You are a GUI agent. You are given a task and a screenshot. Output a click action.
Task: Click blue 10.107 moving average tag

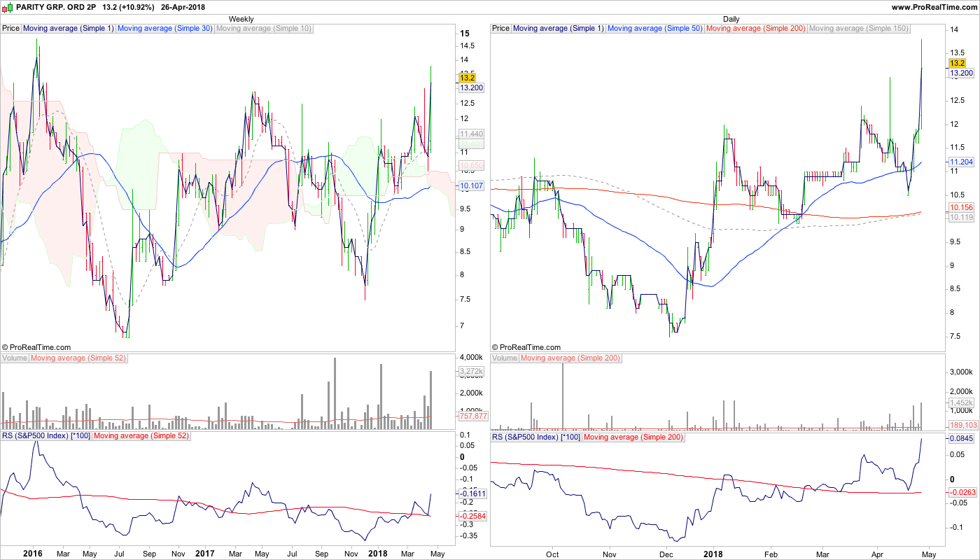click(470, 186)
